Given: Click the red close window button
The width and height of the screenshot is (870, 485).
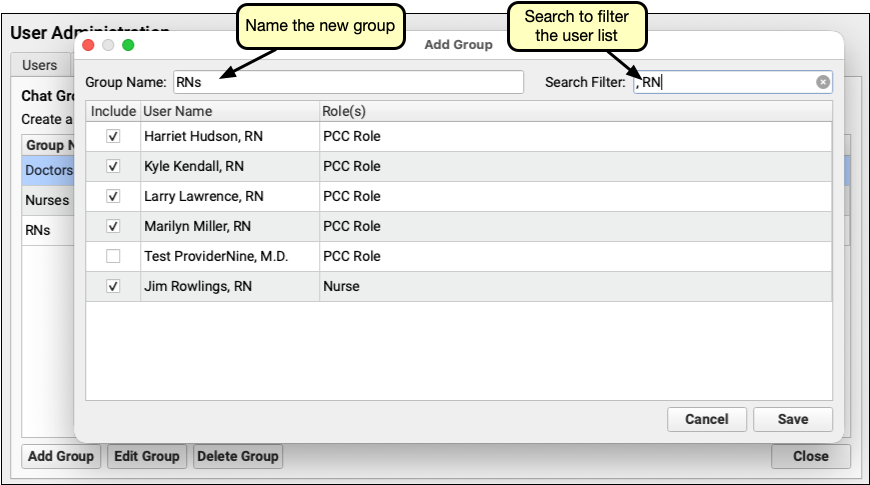Looking at the screenshot, I should pos(90,45).
